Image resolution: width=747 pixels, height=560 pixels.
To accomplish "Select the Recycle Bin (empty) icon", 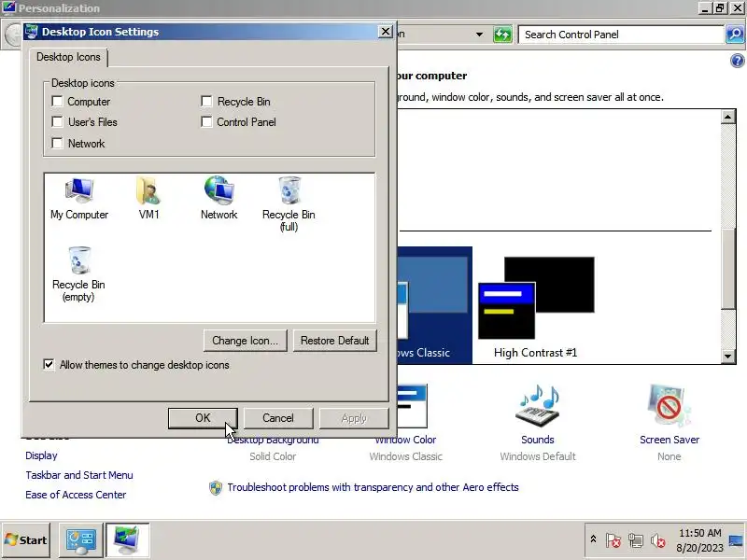I will click(78, 274).
